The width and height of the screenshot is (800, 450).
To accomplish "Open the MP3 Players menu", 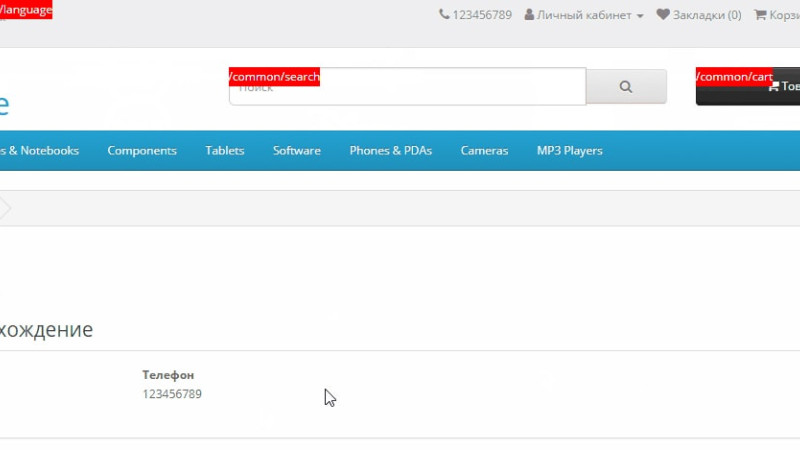I will [569, 151].
